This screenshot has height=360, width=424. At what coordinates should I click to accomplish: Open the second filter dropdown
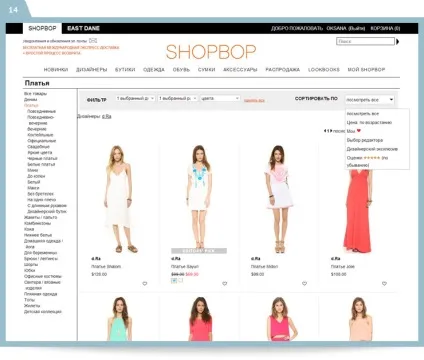click(x=178, y=98)
